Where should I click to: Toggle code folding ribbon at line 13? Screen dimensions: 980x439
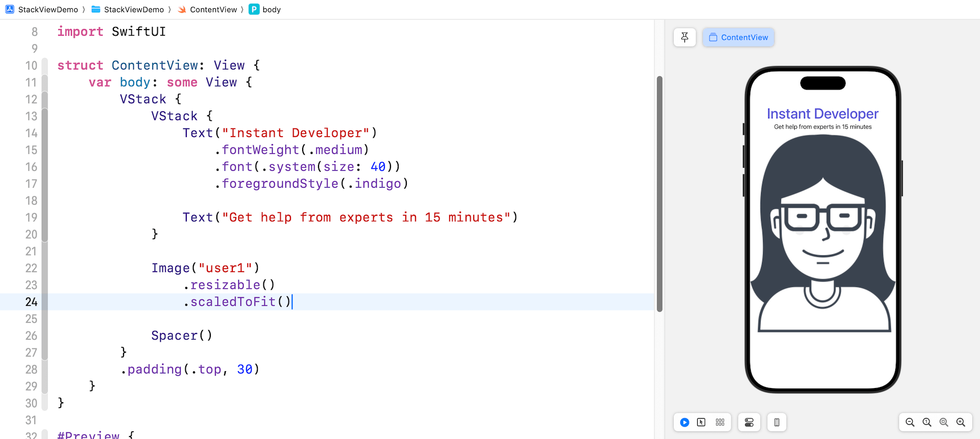coord(45,116)
